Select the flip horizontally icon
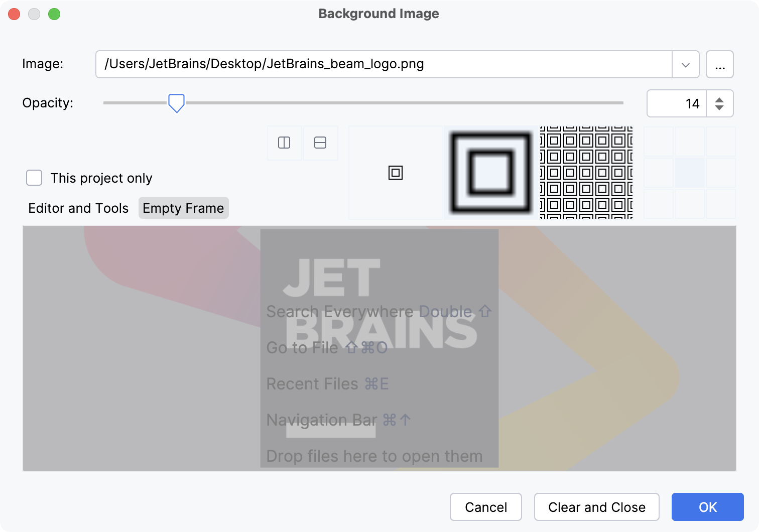Viewport: 759px width, 532px height. pos(284,143)
